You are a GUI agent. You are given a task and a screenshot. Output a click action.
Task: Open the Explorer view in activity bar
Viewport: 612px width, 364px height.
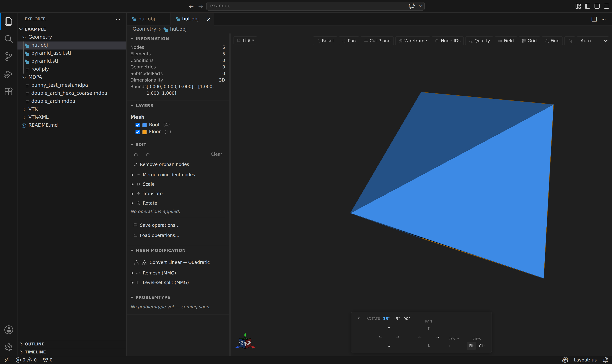[9, 21]
